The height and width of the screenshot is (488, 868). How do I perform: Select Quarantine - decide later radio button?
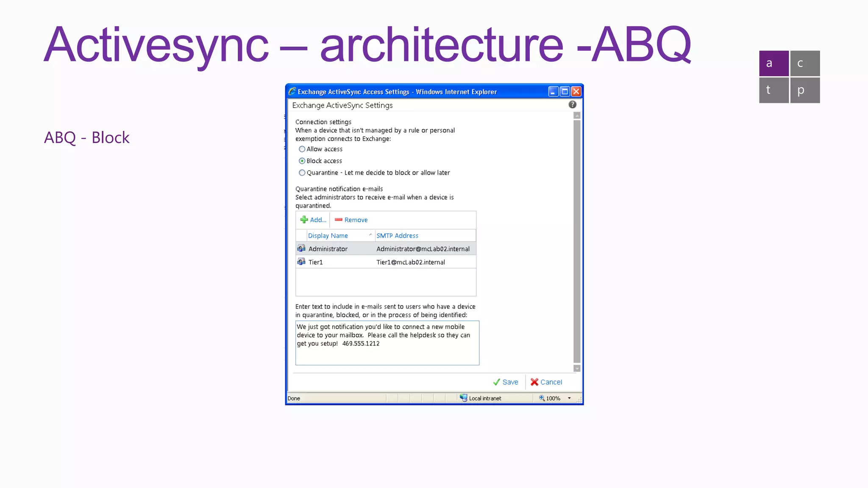pos(302,173)
